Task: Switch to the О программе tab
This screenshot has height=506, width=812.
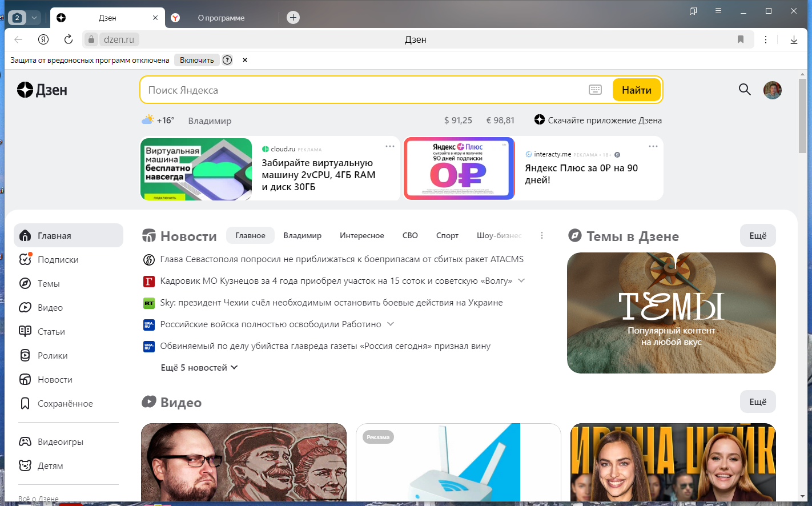Action: (221, 18)
